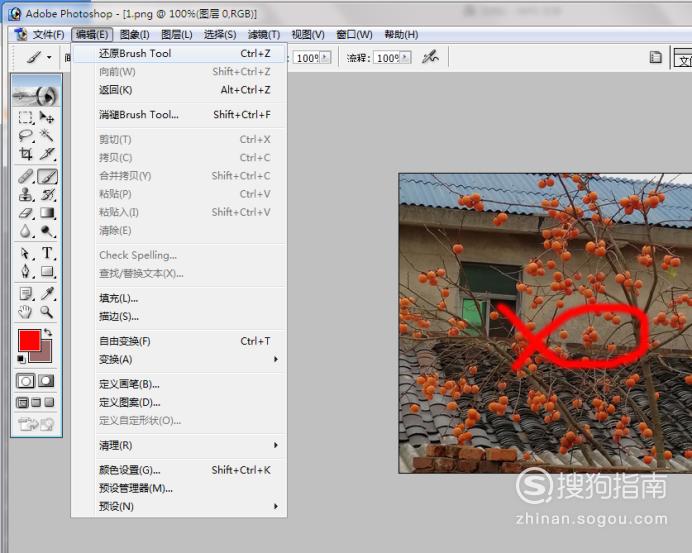Screen dimensions: 692x553
Task: Enable the airbrush icon in options bar
Action: pyautogui.click(x=430, y=57)
